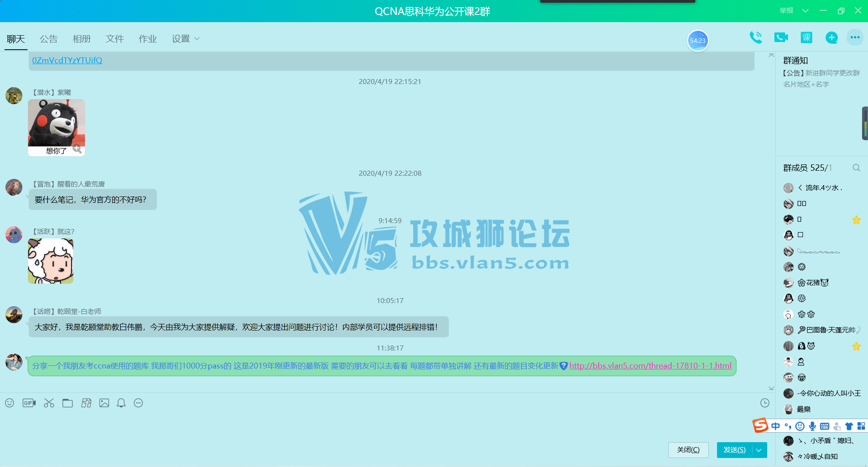Start a group video call
Screen dimensions: 868x467
tap(781, 37)
